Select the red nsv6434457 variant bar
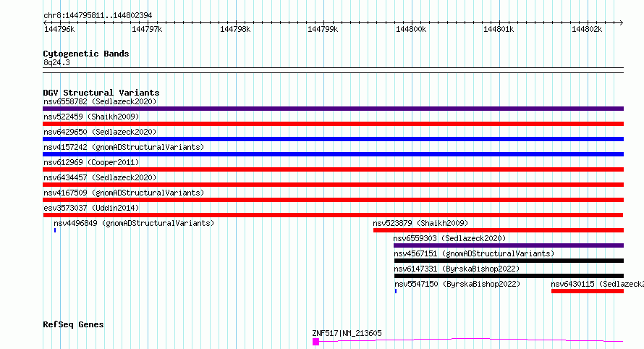The height and width of the screenshot is (349, 644). pos(333,185)
